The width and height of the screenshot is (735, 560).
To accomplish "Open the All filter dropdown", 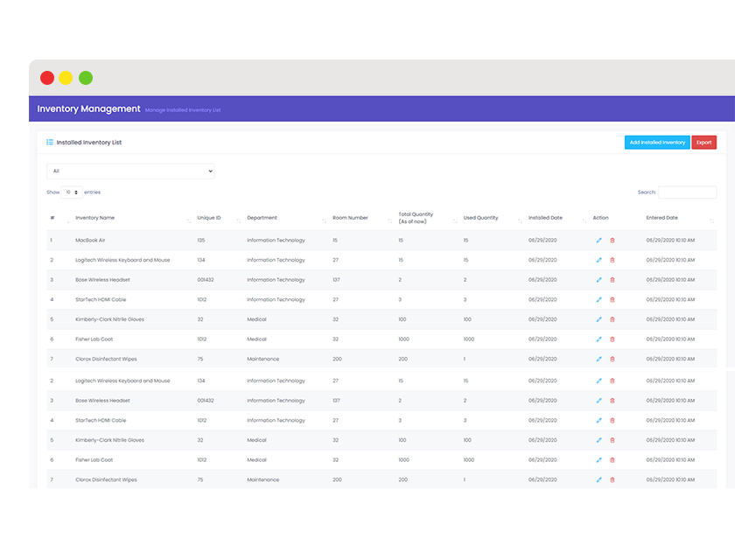I will coord(129,171).
